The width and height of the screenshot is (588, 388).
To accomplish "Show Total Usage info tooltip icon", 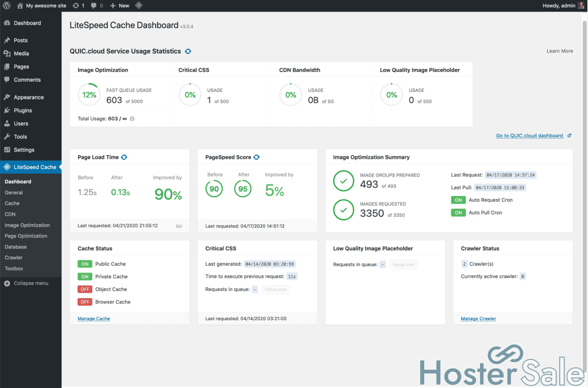I will 132,119.
